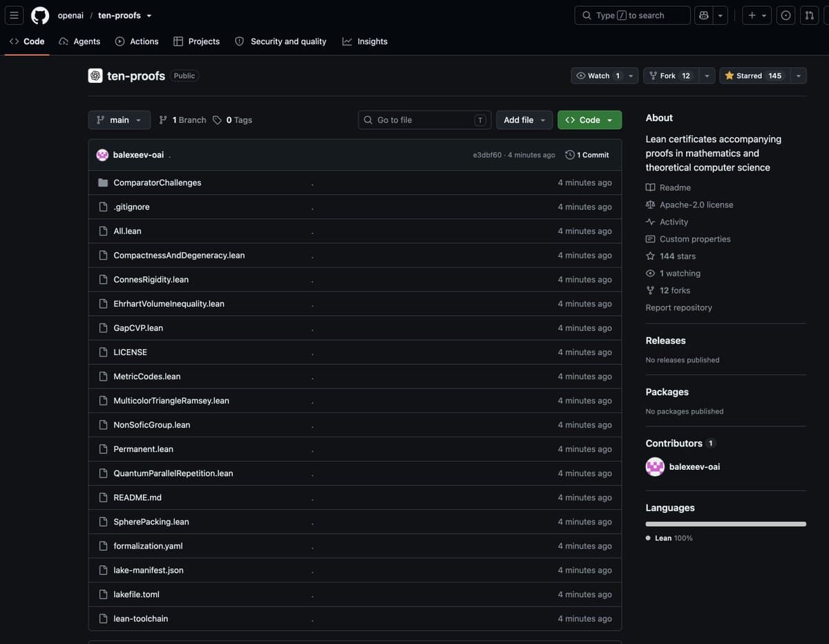Click the fork icon beside 12 forks

coord(650,290)
